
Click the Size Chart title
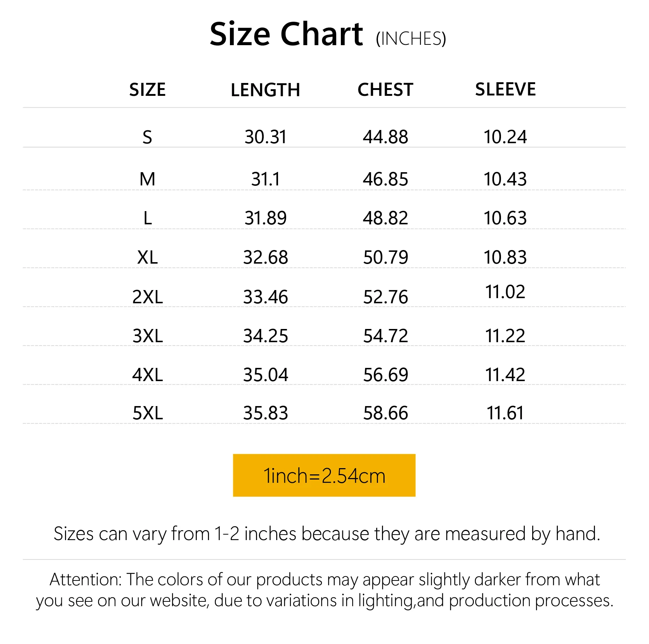tap(286, 34)
